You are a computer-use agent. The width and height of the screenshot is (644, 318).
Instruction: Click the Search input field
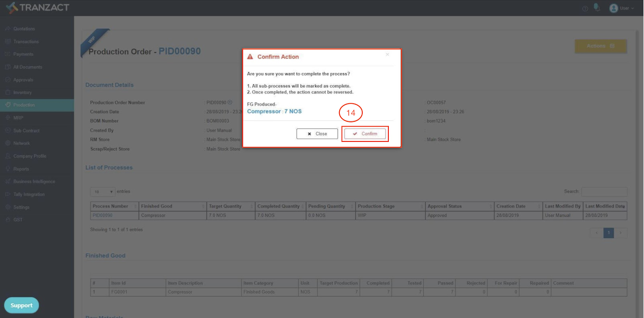[604, 191]
